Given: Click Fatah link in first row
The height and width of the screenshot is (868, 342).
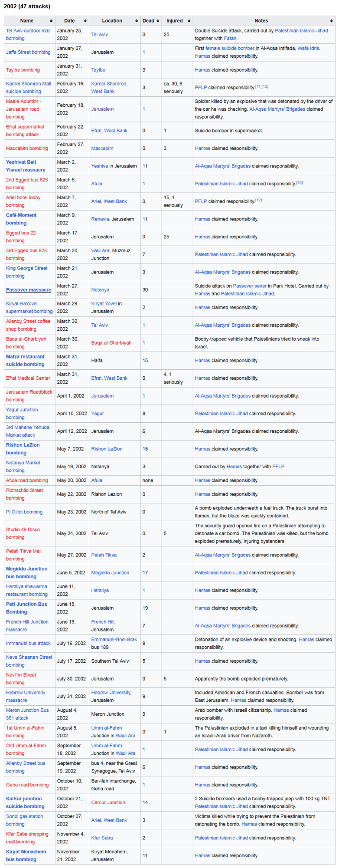Looking at the screenshot, I should click(230, 39).
